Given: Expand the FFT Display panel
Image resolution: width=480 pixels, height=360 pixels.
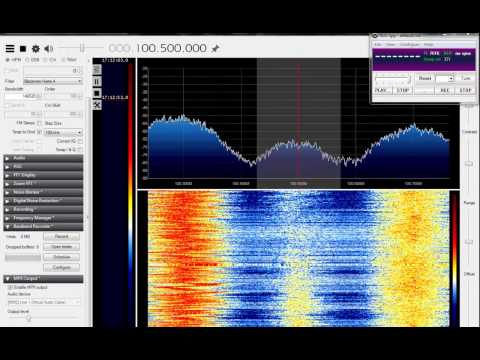Looking at the screenshot, I should 43,175.
